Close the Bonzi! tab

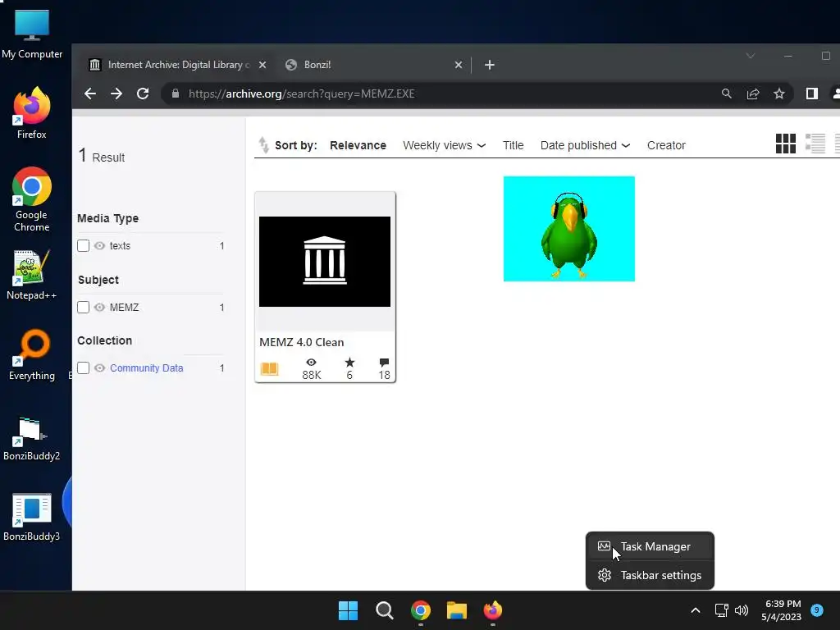(x=458, y=65)
